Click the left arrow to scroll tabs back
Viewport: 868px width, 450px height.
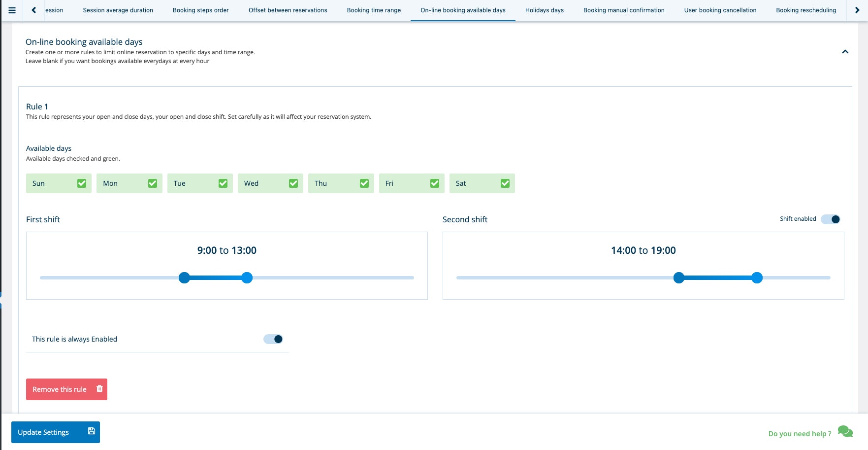pos(33,9)
